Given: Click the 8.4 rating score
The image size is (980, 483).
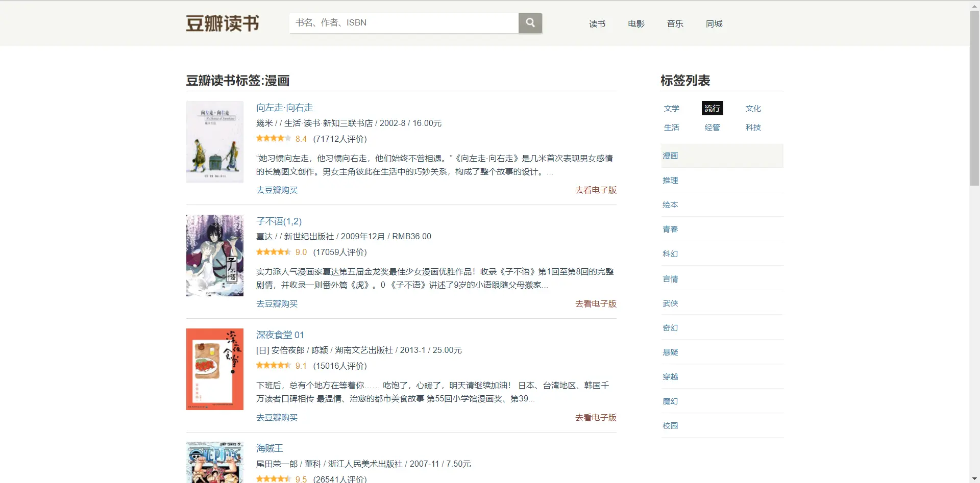Looking at the screenshot, I should click(301, 139).
